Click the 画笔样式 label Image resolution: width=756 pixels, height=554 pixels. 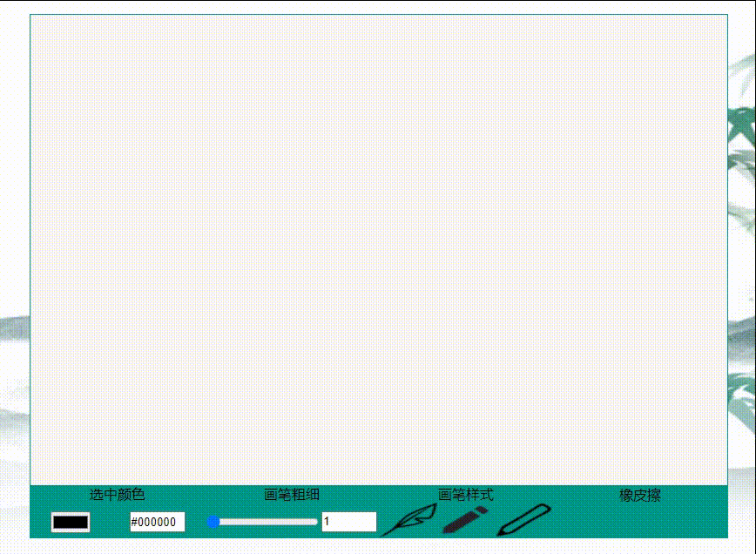point(466,494)
